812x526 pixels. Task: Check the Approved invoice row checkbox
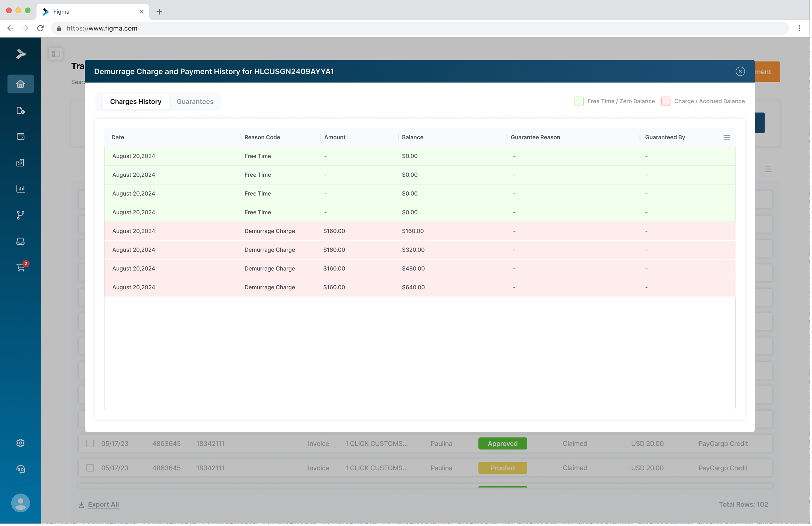(90, 444)
